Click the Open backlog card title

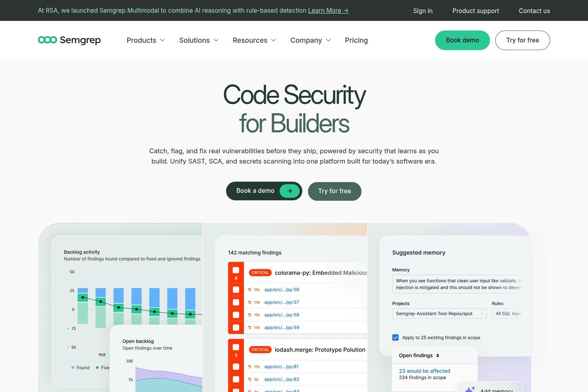pos(138,341)
